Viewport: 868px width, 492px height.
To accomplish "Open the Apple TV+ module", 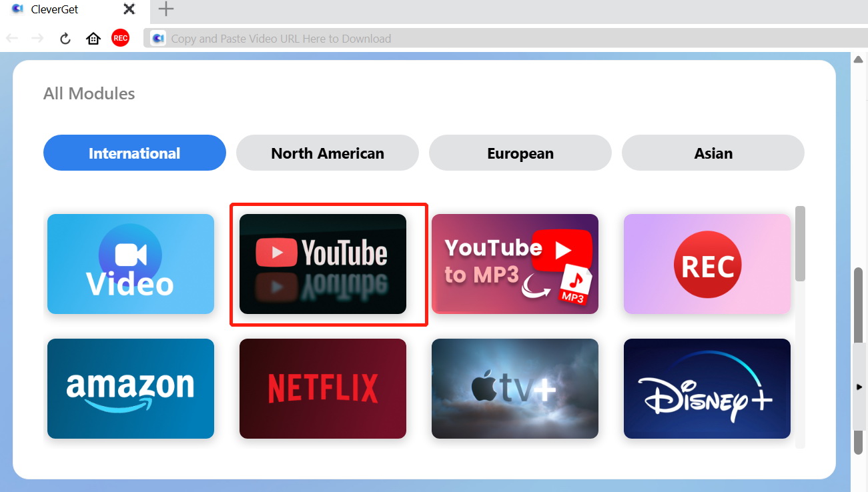I will (515, 389).
